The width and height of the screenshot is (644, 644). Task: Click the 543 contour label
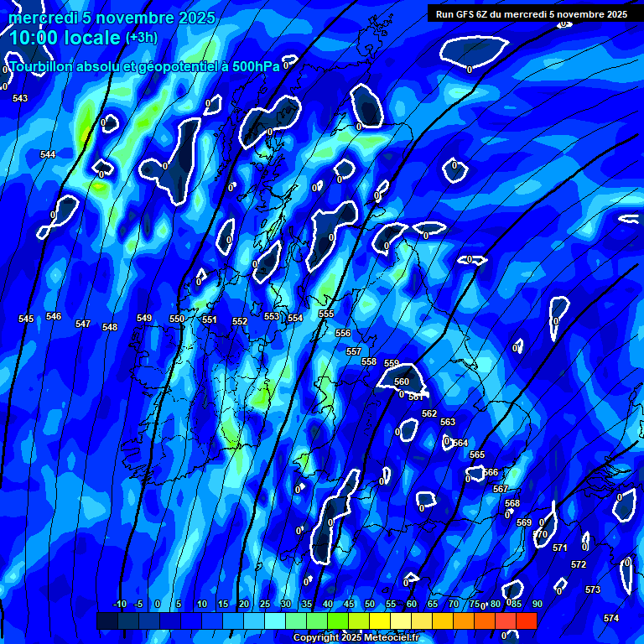[x=20, y=98]
